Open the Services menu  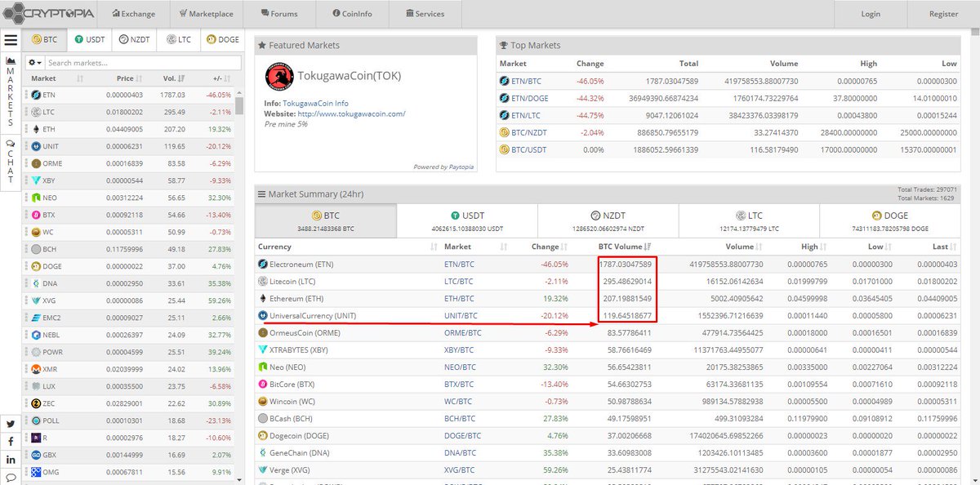pos(424,14)
